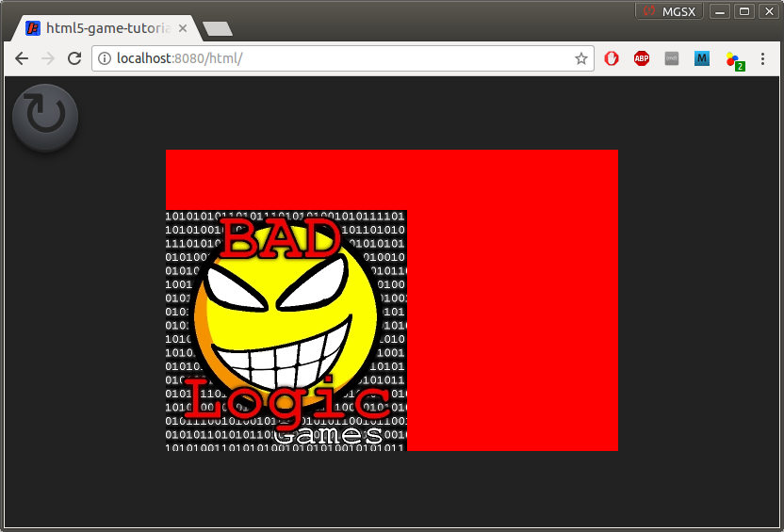Click the round reload button on page
This screenshot has width=784, height=532.
(45, 117)
